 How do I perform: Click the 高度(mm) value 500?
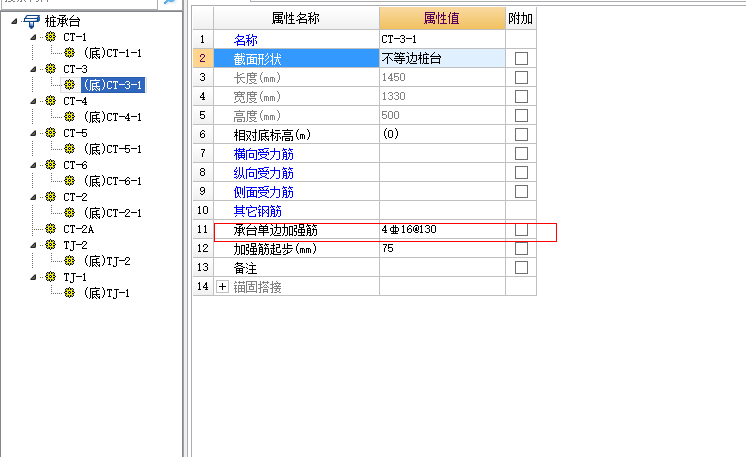pyautogui.click(x=442, y=116)
